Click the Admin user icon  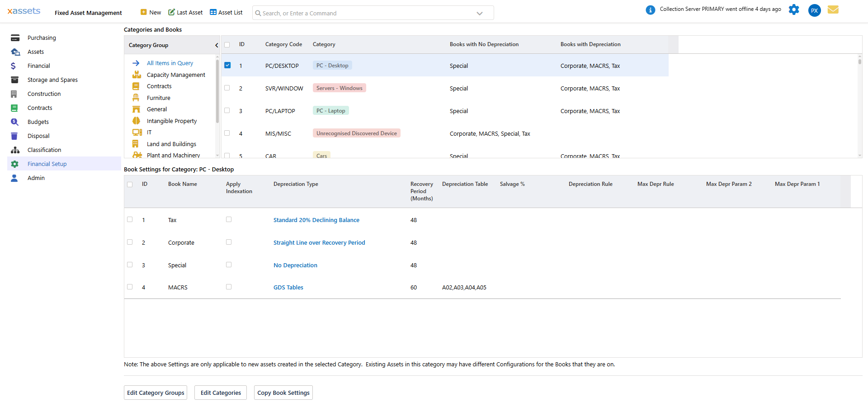pos(14,178)
